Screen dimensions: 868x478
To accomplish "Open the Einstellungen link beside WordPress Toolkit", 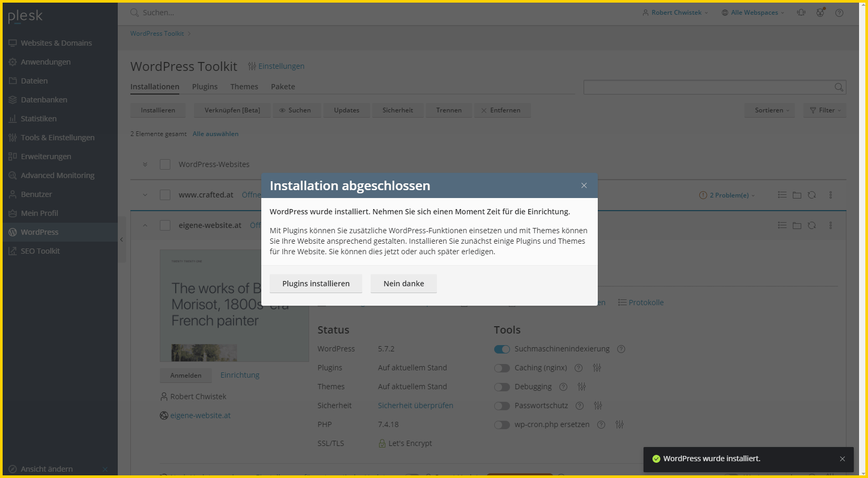I will [276, 66].
